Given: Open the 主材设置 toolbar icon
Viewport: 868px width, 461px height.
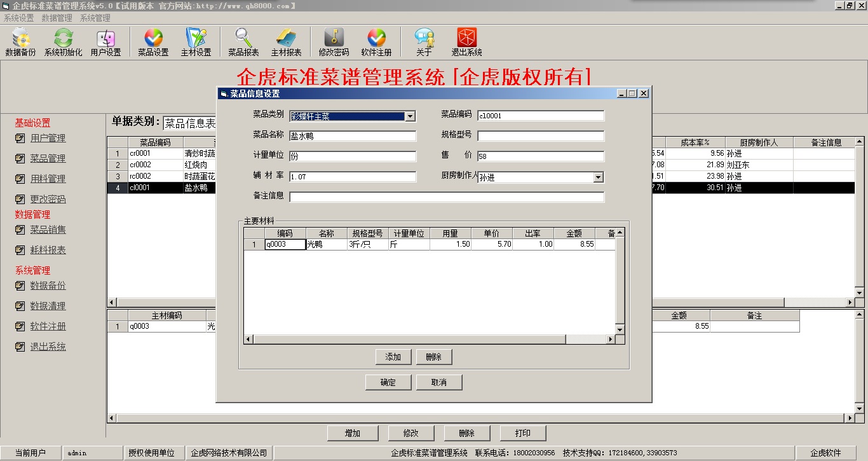Looking at the screenshot, I should tap(196, 43).
